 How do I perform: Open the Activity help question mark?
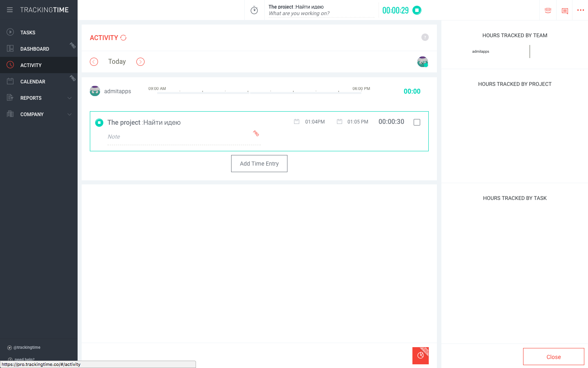point(425,37)
